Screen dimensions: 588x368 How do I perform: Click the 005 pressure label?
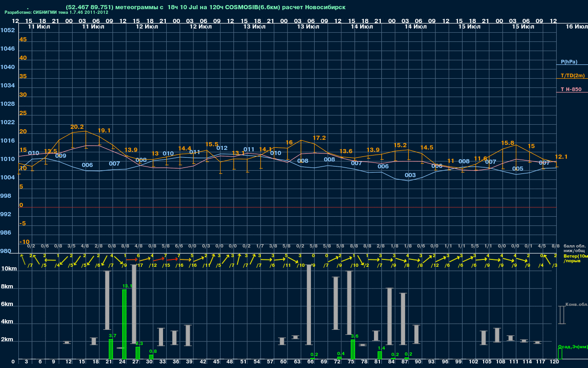[x=518, y=169]
